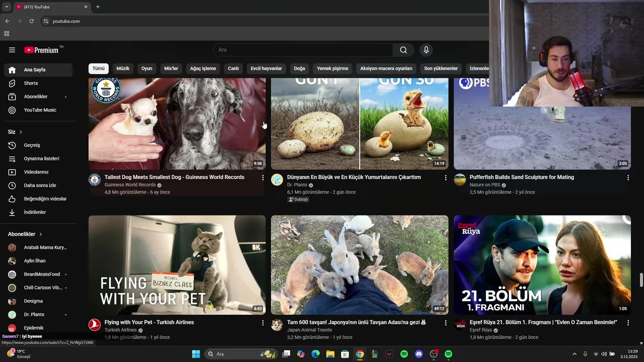Screen dimensions: 644x362
Task: Open Discord from the taskbar
Action: (419, 354)
